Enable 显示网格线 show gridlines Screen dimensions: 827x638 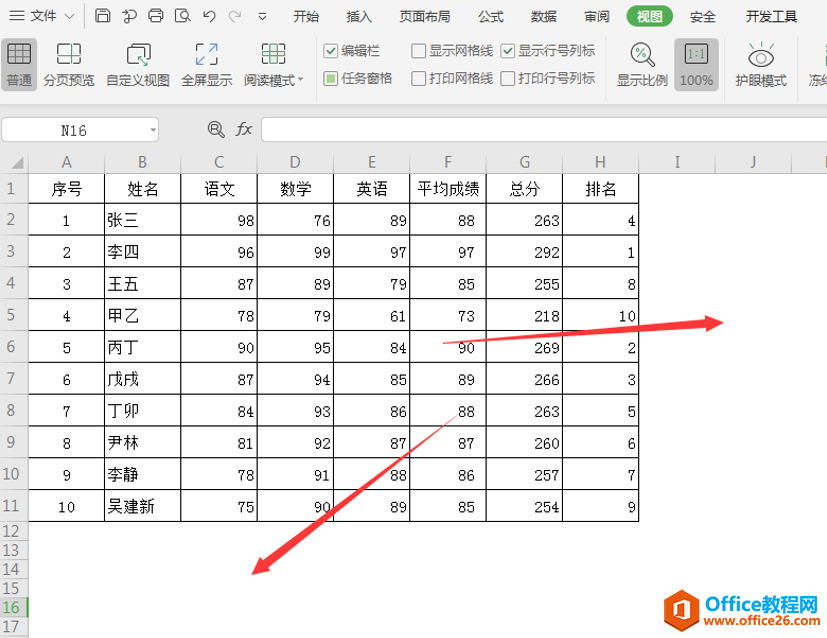pyautogui.click(x=418, y=51)
